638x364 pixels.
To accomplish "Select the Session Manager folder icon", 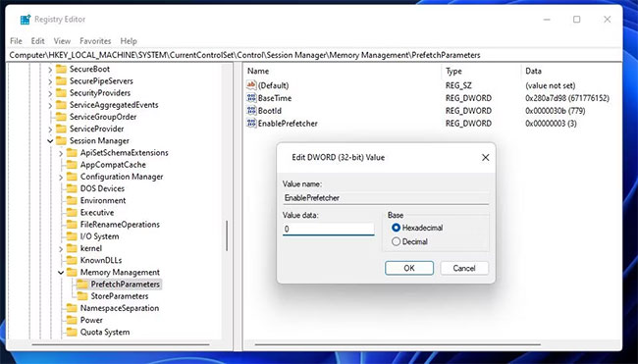I will pyautogui.click(x=61, y=140).
